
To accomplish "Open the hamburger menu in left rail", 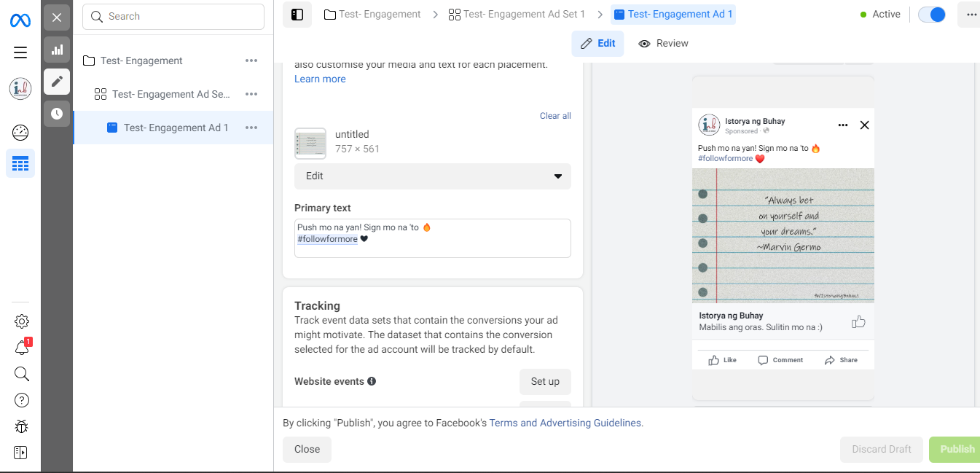I will click(x=20, y=52).
